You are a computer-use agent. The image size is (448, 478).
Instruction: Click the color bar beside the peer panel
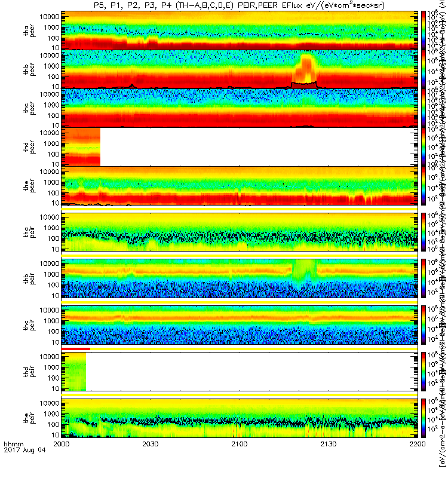coord(424,186)
